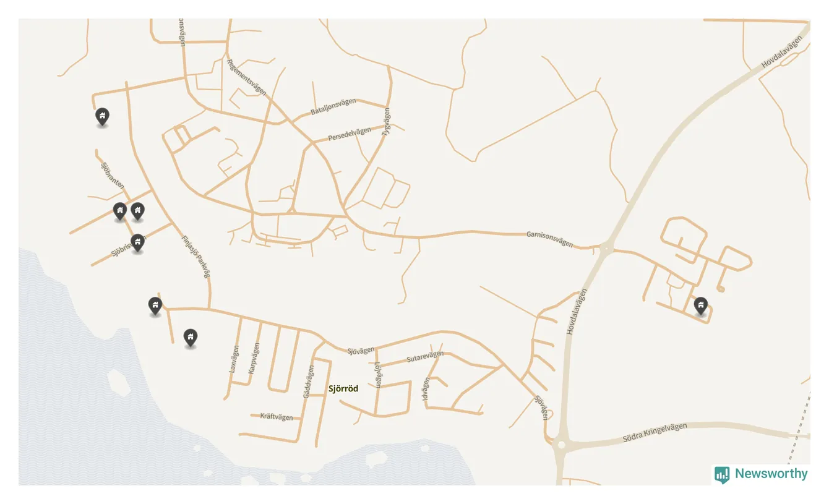829x504 pixels.
Task: Click the Bataljonsvägen street label
Action: click(x=333, y=106)
